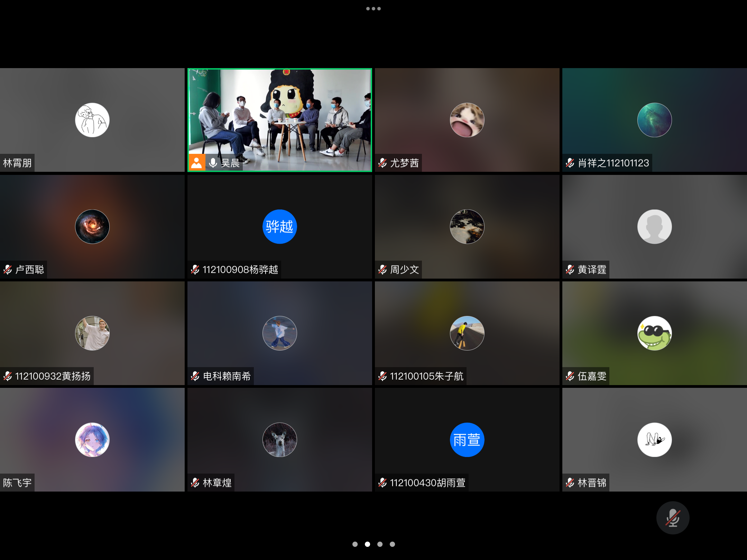Switch to the third page dot
The width and height of the screenshot is (747, 560).
click(x=380, y=544)
